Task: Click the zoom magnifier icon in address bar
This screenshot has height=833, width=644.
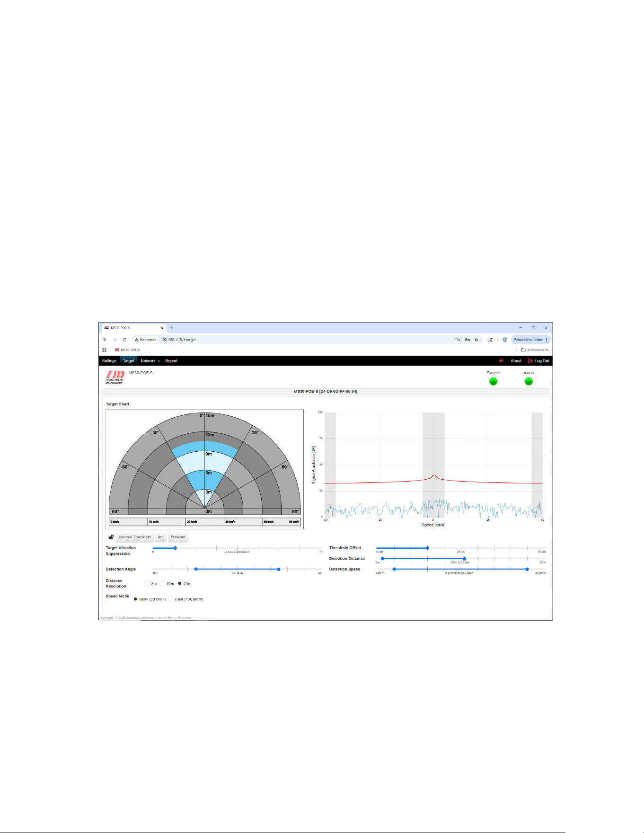Action: point(458,340)
